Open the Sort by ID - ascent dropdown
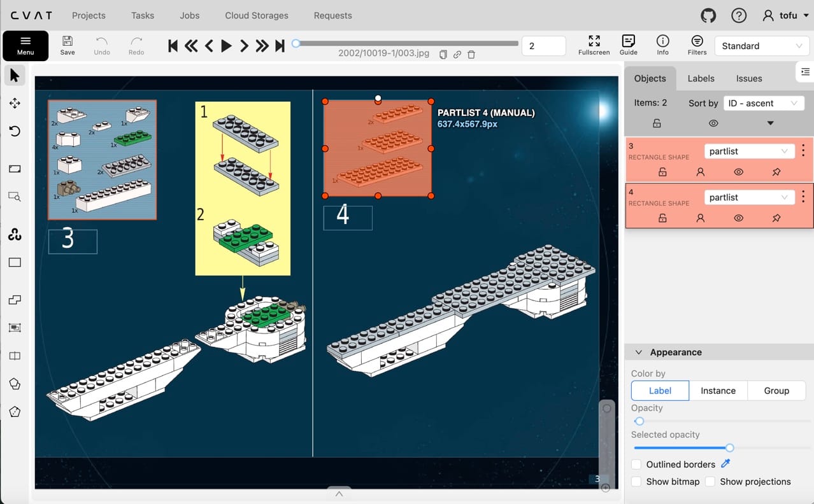The height and width of the screenshot is (504, 814). (763, 103)
